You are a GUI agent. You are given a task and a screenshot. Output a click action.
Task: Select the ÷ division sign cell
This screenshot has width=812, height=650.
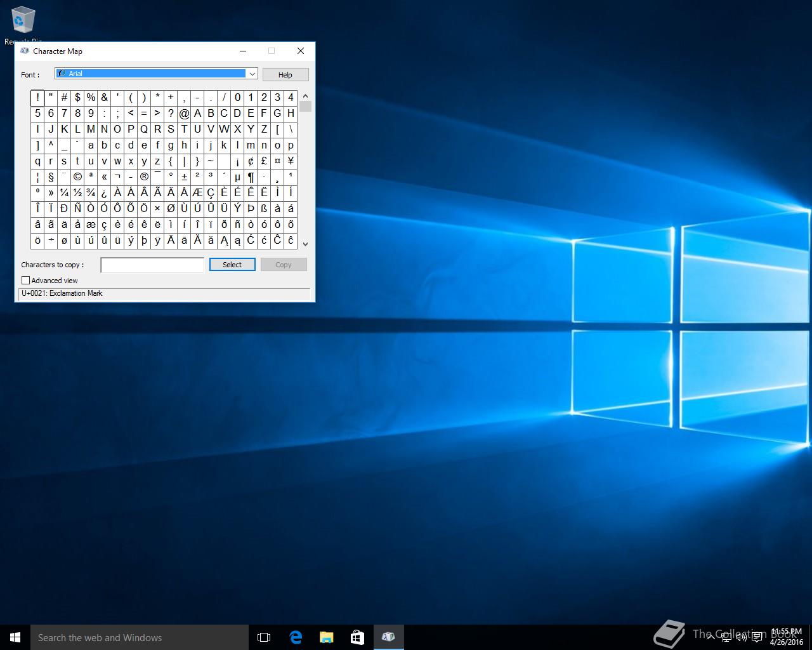pyautogui.click(x=51, y=240)
